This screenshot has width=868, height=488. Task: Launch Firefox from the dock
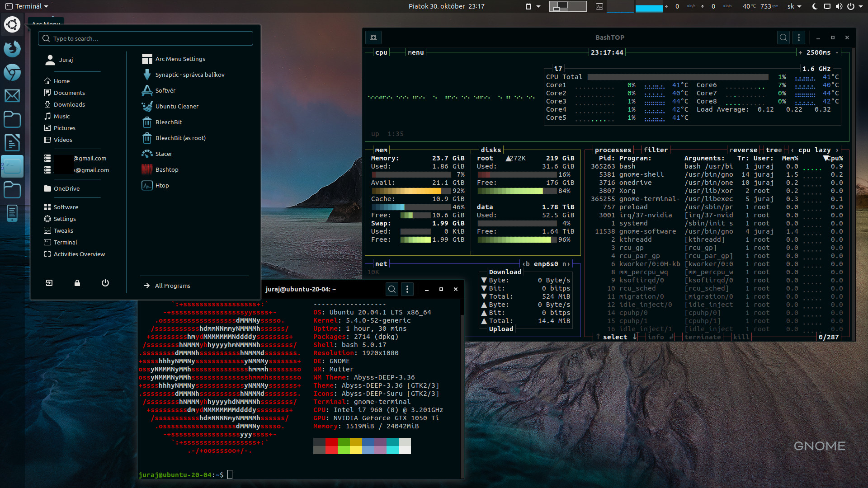point(12,48)
